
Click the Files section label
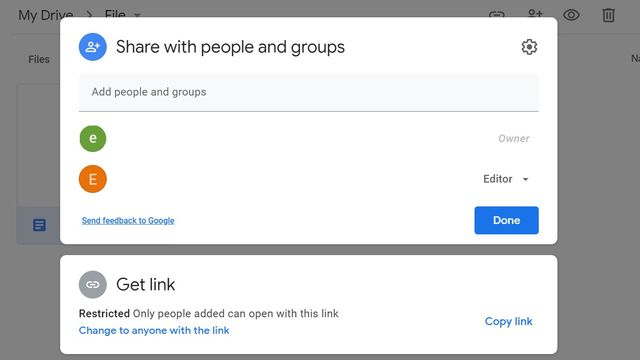pos(39,59)
